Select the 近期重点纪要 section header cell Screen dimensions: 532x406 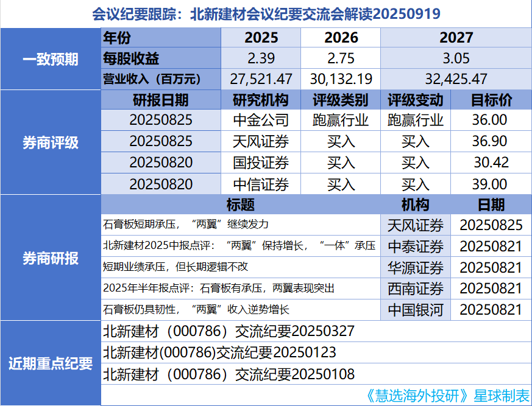coord(51,363)
